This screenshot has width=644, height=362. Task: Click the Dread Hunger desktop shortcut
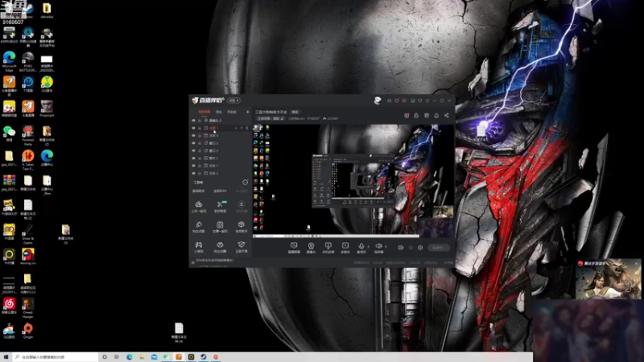[x=28, y=308]
